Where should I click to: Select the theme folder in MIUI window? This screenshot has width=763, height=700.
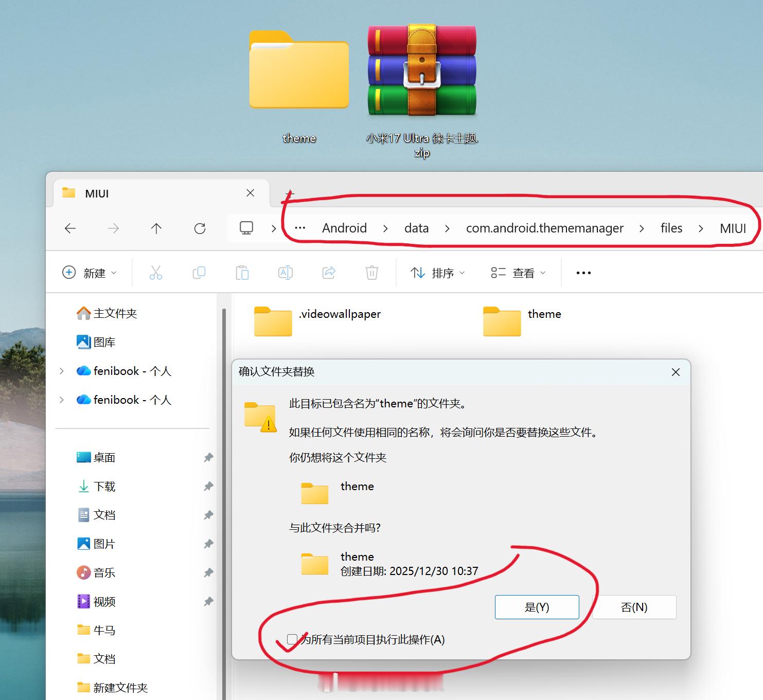coord(522,321)
